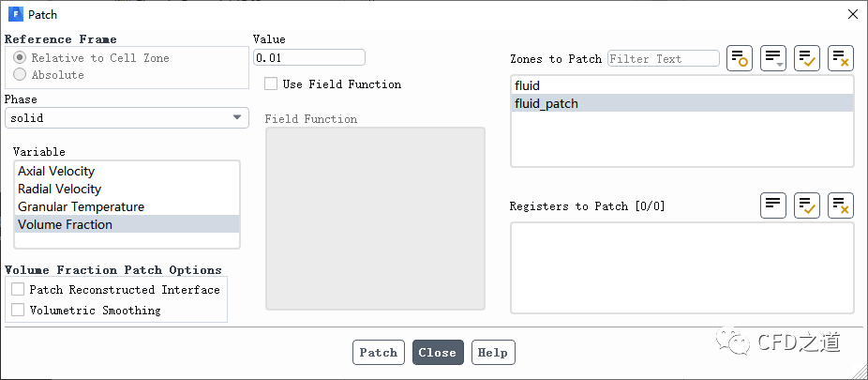
Task: Select all registers in Registers to Patch
Action: click(x=807, y=205)
